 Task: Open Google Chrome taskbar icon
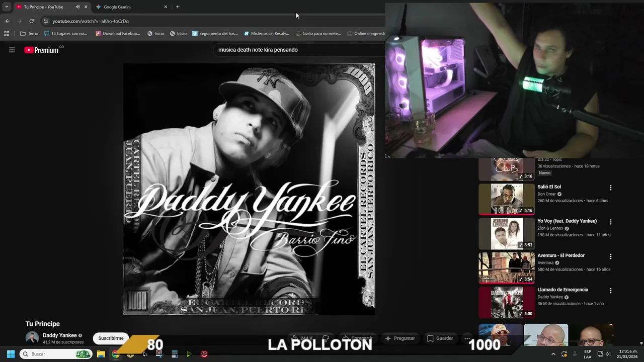[x=115, y=354]
